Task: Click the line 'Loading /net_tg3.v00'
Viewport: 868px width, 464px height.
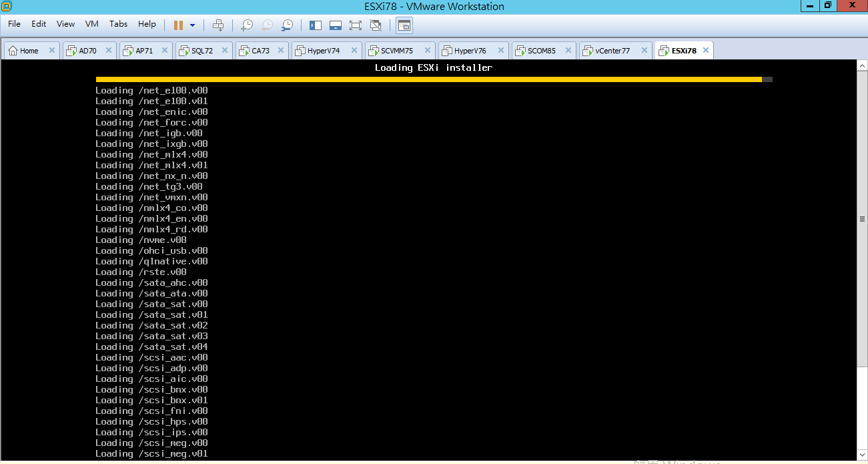Action: point(149,186)
